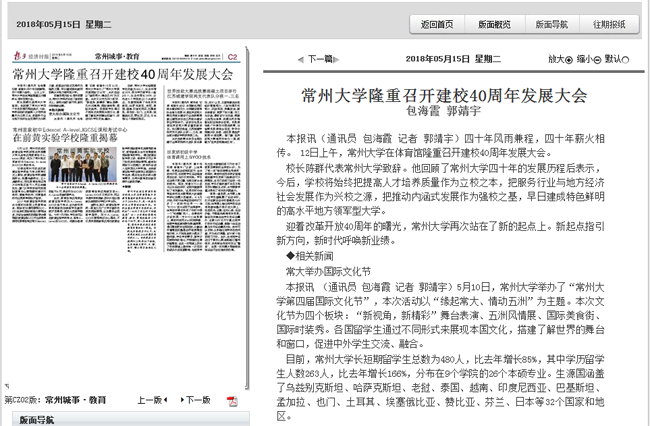The height and width of the screenshot is (426, 650).
Task: Go to previous page via 上一版
Action: [x=150, y=400]
